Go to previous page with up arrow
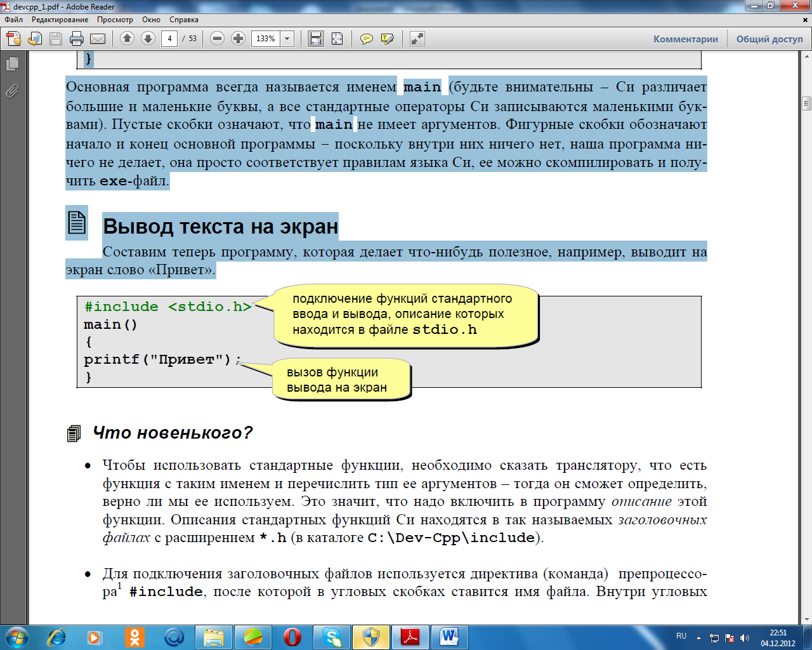This screenshot has width=812, height=650. [127, 39]
